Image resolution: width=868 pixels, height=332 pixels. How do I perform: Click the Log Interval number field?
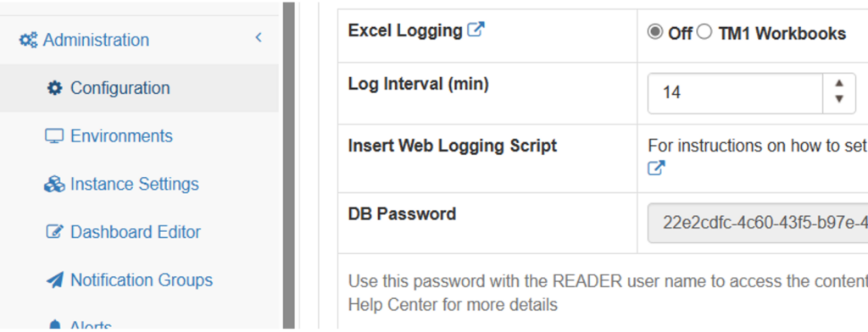(x=752, y=92)
